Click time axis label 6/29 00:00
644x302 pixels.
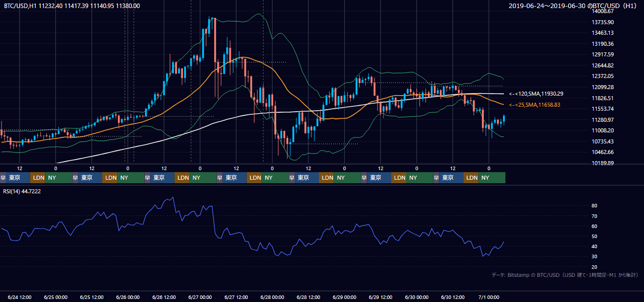345,297
